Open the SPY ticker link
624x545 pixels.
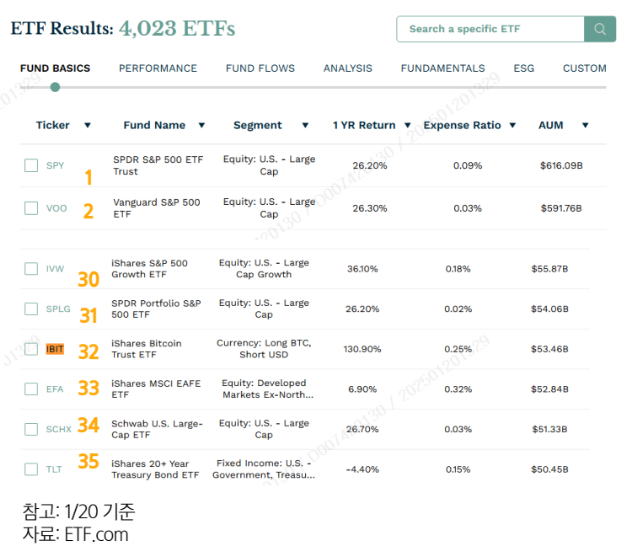pyautogui.click(x=55, y=166)
